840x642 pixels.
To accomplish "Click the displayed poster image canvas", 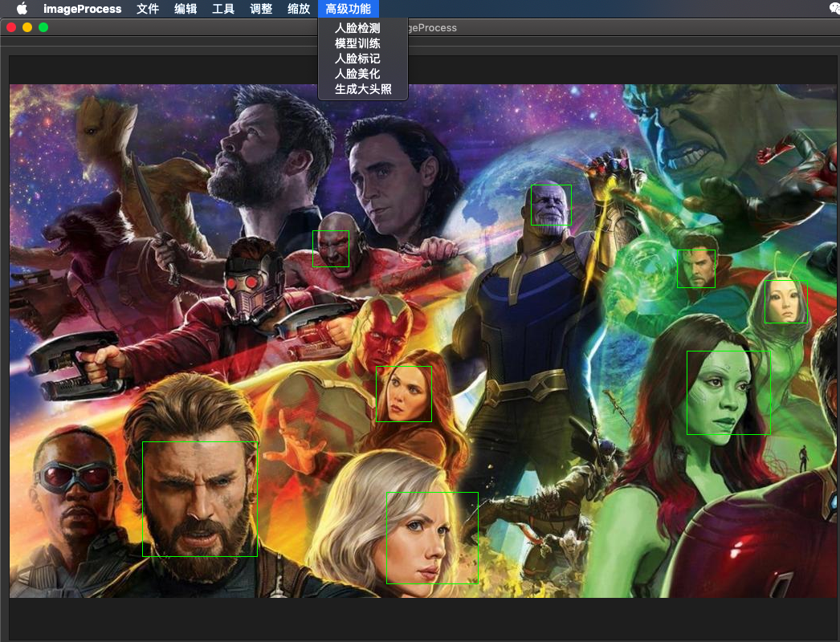I will pos(422,340).
